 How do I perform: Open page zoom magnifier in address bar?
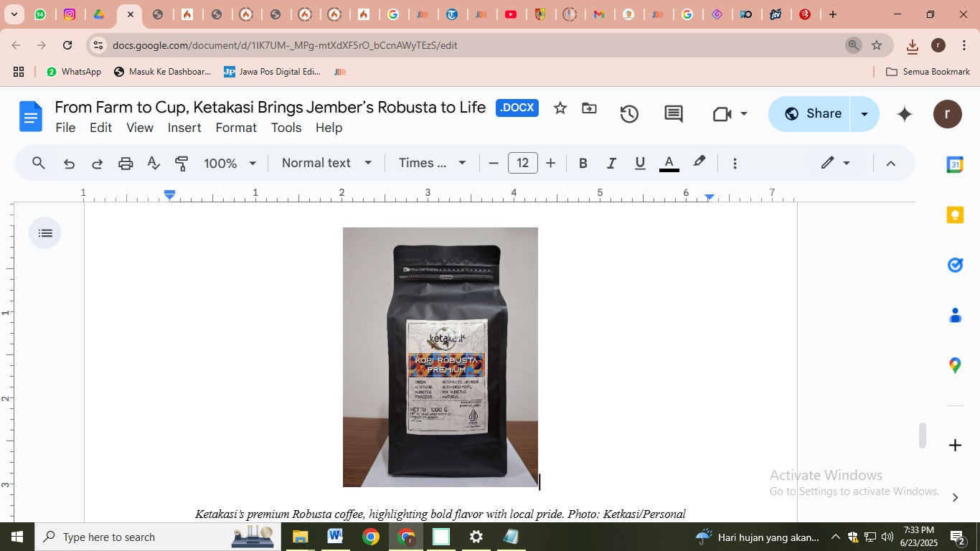point(853,45)
